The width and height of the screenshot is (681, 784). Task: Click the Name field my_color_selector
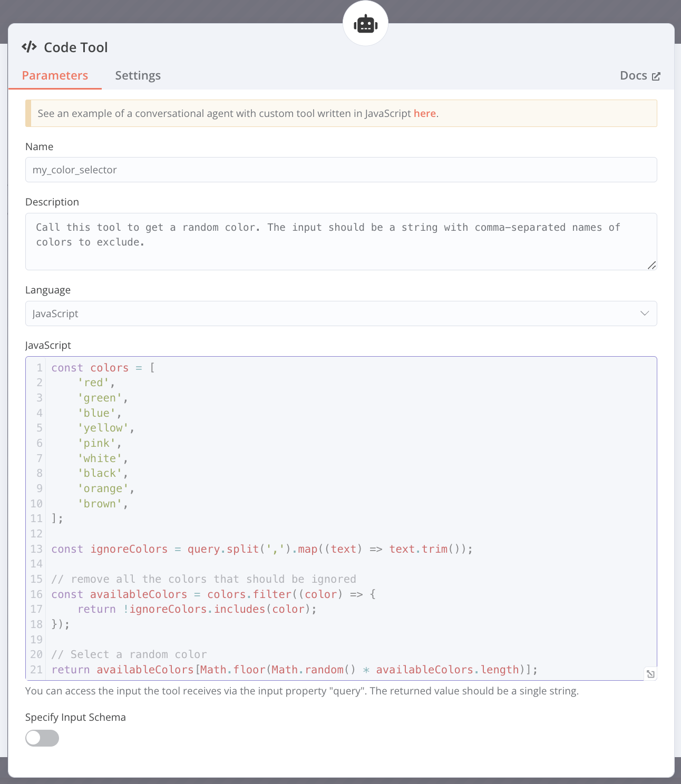click(x=341, y=170)
